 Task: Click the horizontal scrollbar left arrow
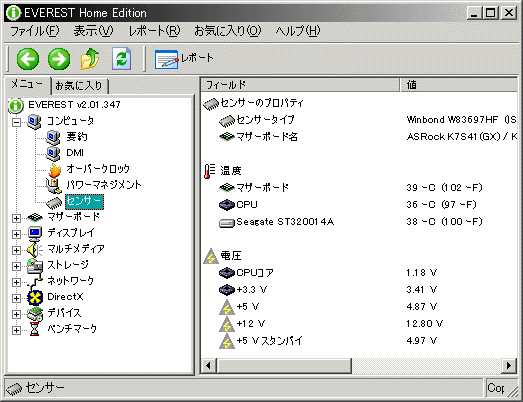208,365
